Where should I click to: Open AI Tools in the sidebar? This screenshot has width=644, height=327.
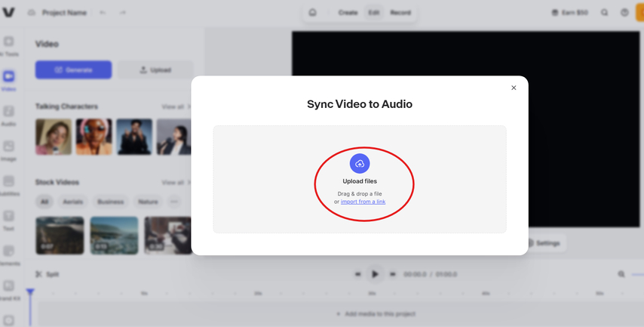point(8,46)
